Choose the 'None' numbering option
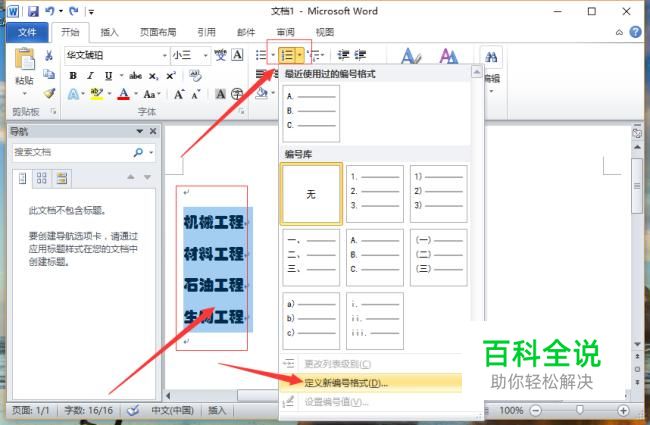 [311, 194]
